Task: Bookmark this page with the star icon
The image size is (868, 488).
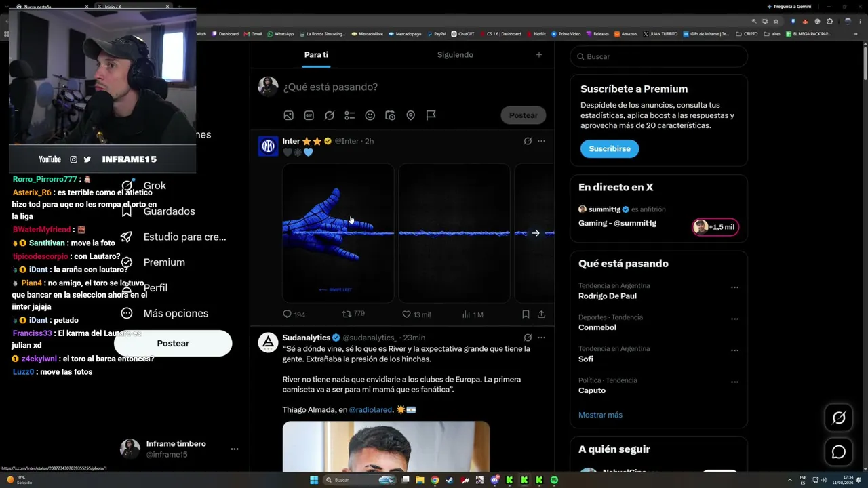Action: [776, 21]
